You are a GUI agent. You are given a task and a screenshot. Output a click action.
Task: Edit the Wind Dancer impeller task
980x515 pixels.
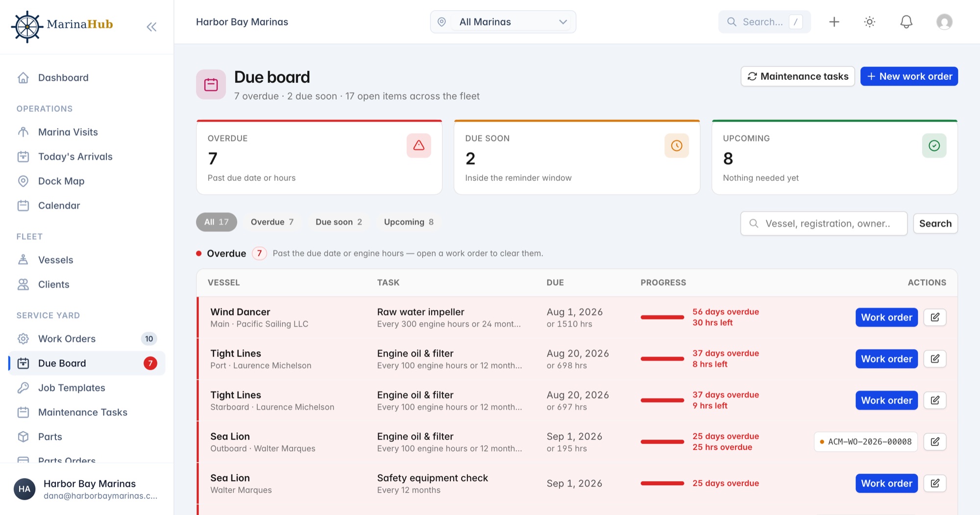coord(934,317)
